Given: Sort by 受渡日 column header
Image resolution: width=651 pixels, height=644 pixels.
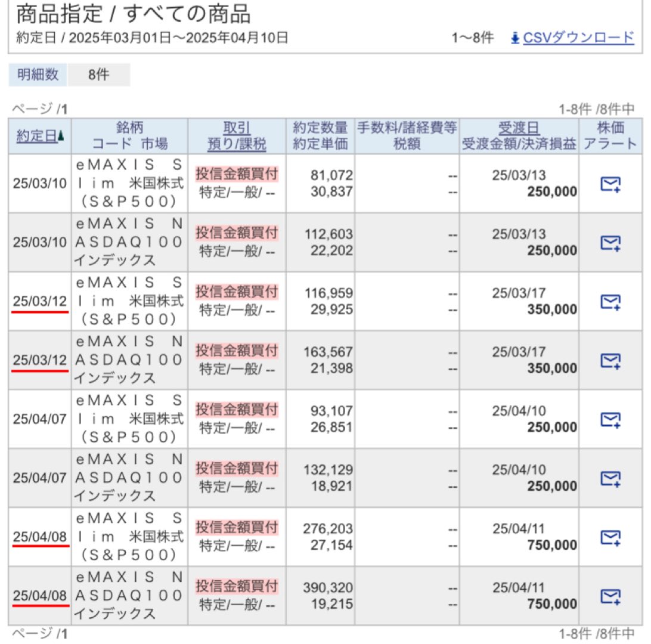Looking at the screenshot, I should pyautogui.click(x=519, y=128).
